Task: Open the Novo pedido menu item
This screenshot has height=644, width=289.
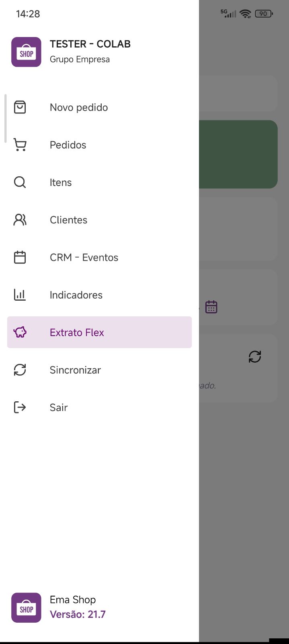Action: (x=99, y=107)
